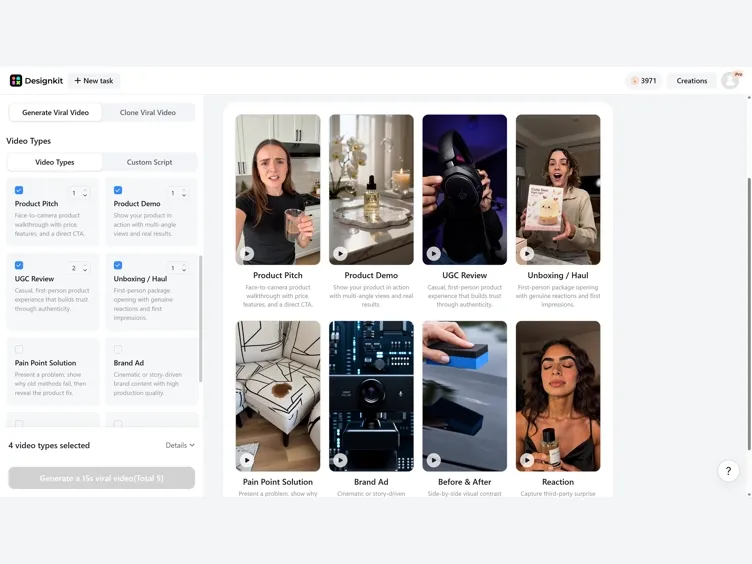
Task: Click the credits coin icon beside 3971
Action: [634, 81]
